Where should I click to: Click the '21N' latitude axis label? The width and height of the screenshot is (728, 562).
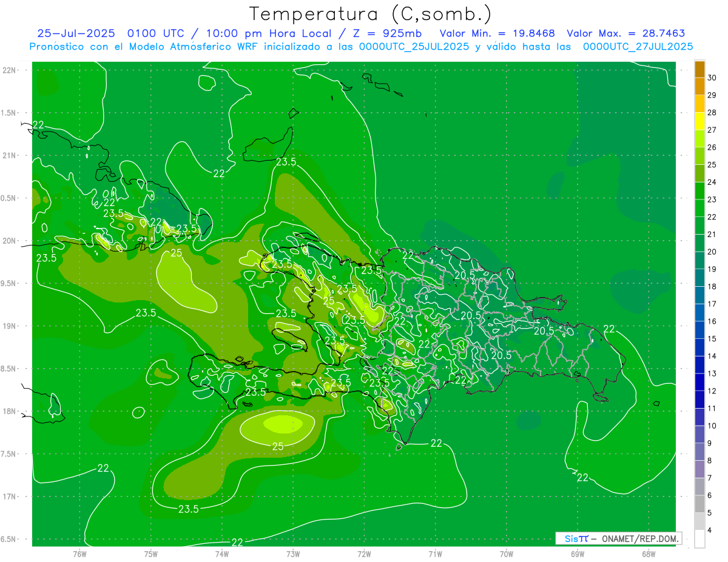click(9, 156)
